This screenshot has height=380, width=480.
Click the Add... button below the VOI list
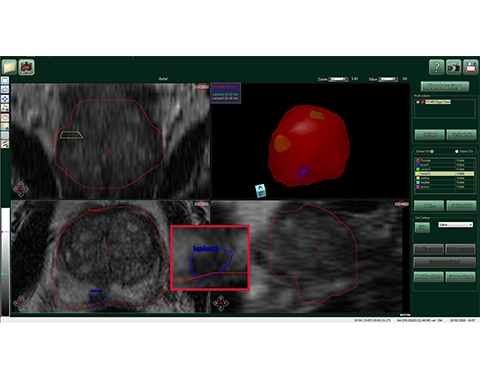[x=429, y=206]
